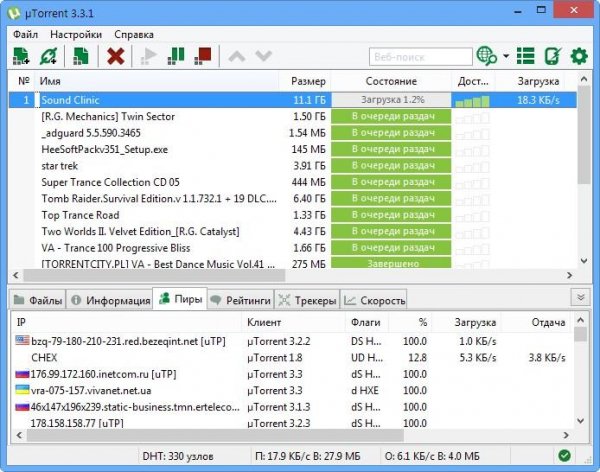
Task: Switch to the Рейтинги tab
Action: tap(241, 301)
